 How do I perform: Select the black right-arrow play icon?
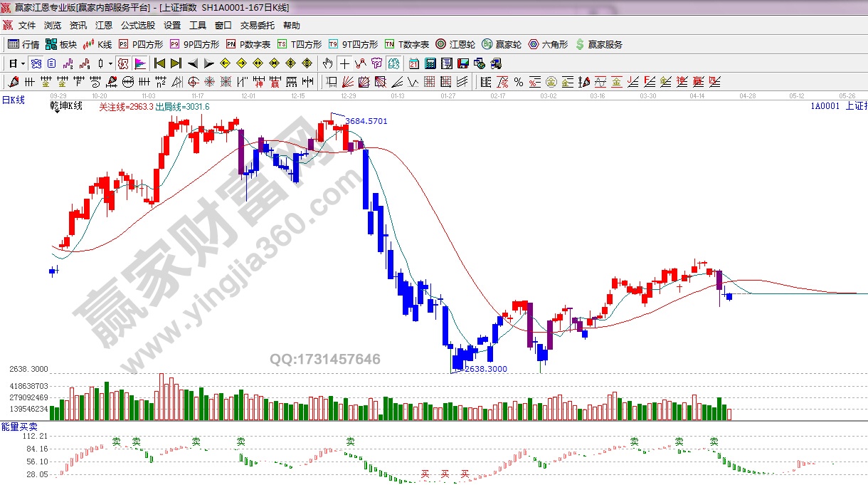click(209, 63)
